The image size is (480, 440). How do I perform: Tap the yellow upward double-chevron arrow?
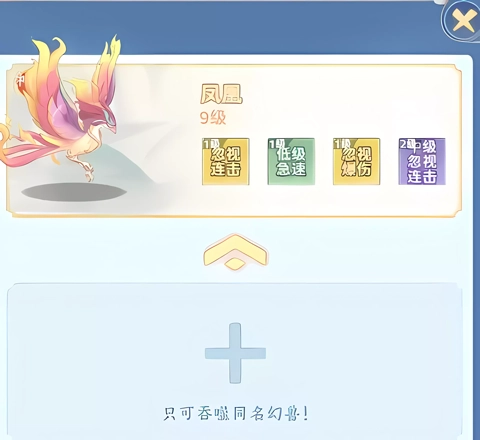point(235,252)
